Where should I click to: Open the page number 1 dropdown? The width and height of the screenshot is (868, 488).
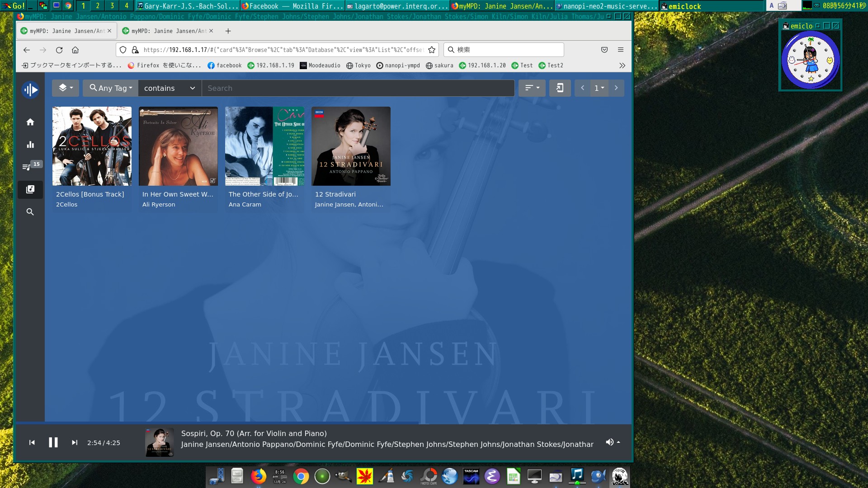point(599,88)
